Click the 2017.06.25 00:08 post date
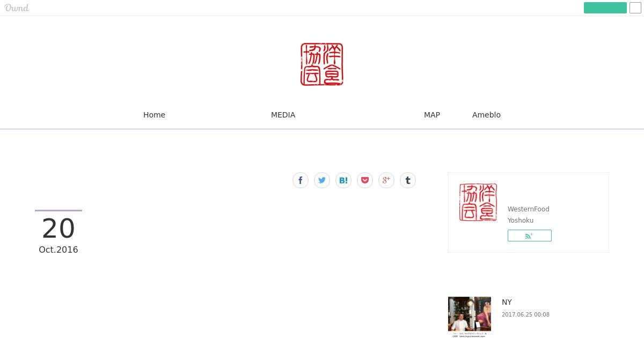Viewport: 644px width, 338px height. (525, 315)
